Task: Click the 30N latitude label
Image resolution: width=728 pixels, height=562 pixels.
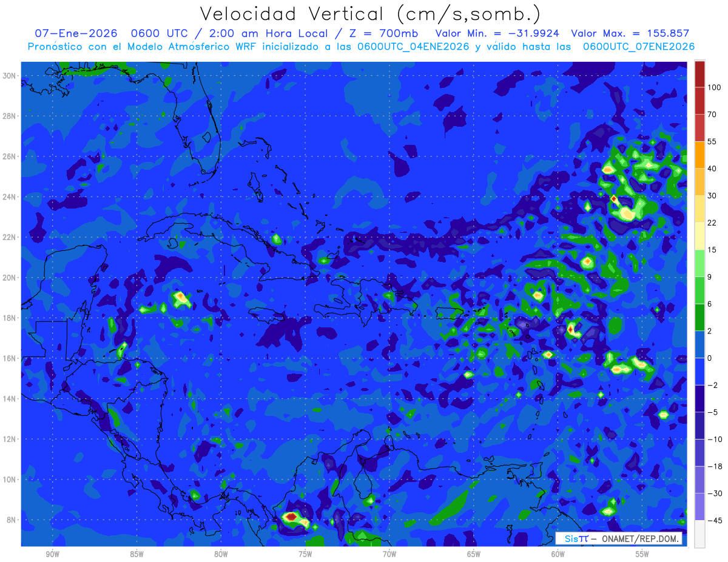Action: (x=10, y=76)
